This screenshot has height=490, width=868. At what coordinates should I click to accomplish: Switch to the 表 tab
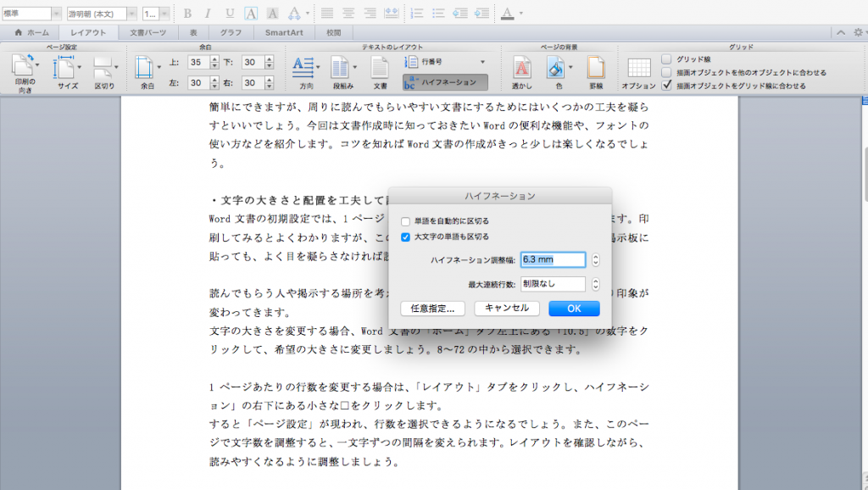click(x=193, y=33)
